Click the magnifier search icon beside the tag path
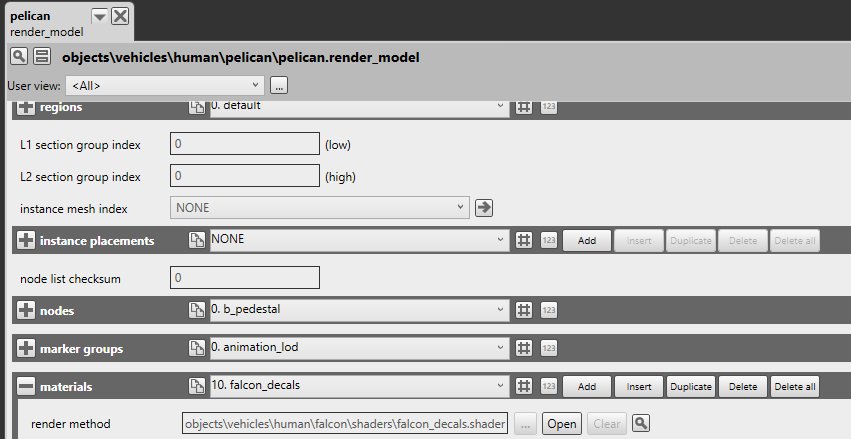The height and width of the screenshot is (439, 851). [20, 57]
